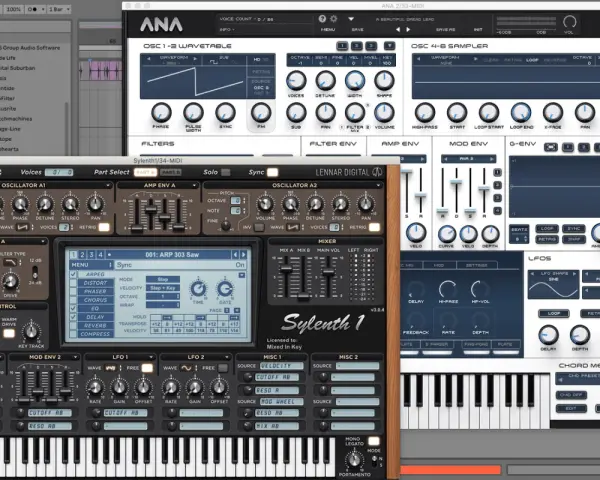Toggle the Sylenth1 Sync light
Viewport: 600px width, 480px height.
click(272, 172)
